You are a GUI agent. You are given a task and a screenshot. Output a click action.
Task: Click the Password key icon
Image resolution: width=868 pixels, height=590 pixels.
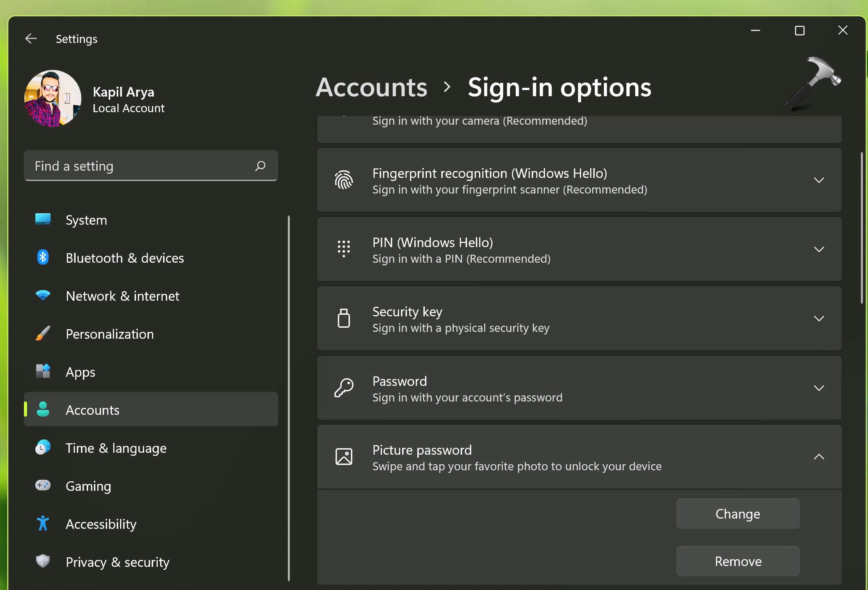pyautogui.click(x=344, y=388)
